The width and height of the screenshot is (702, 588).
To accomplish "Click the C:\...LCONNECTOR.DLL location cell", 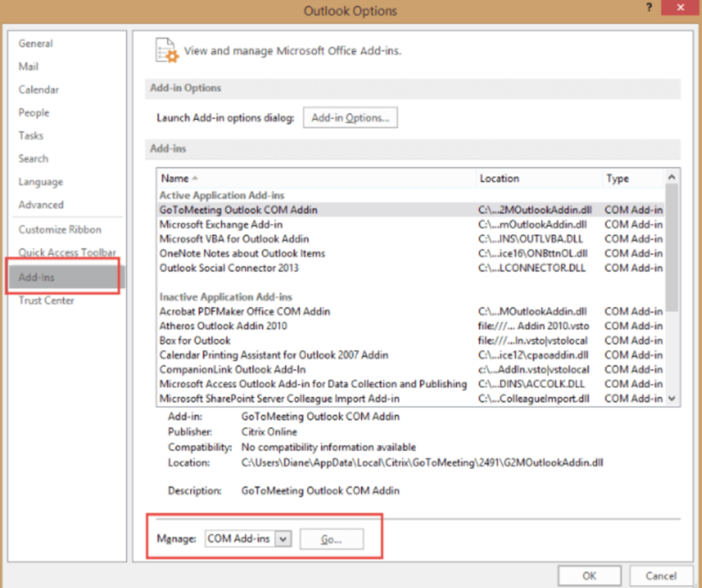I will 532,268.
